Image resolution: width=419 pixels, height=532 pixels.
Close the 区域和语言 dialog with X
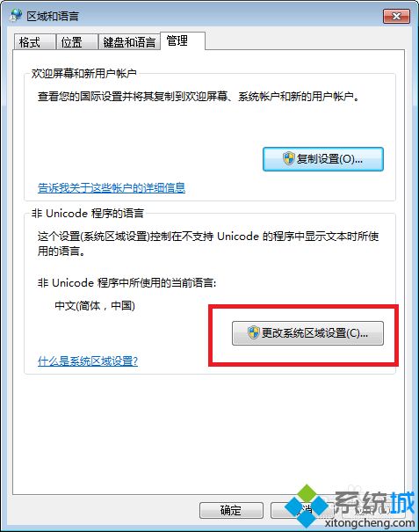[396, 16]
